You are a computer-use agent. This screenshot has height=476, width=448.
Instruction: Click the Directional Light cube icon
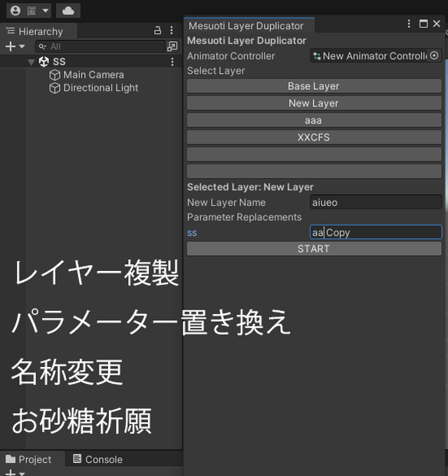(x=55, y=88)
